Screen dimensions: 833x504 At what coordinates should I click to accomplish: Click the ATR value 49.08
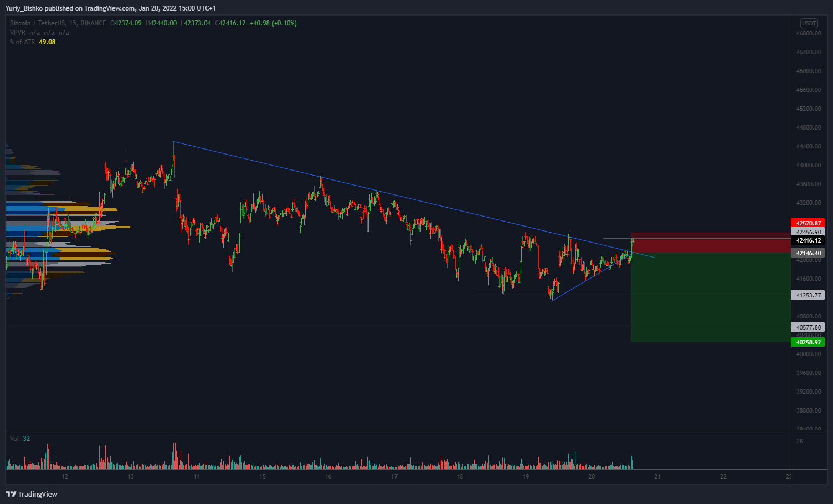pos(47,42)
